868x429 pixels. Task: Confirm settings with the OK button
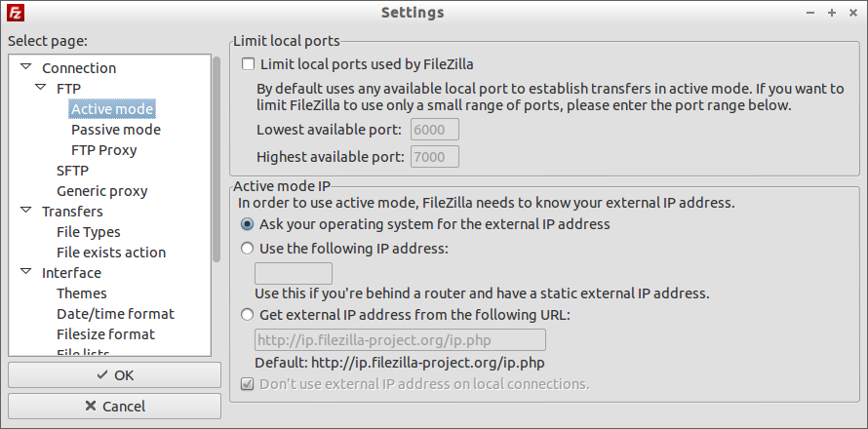(114, 375)
